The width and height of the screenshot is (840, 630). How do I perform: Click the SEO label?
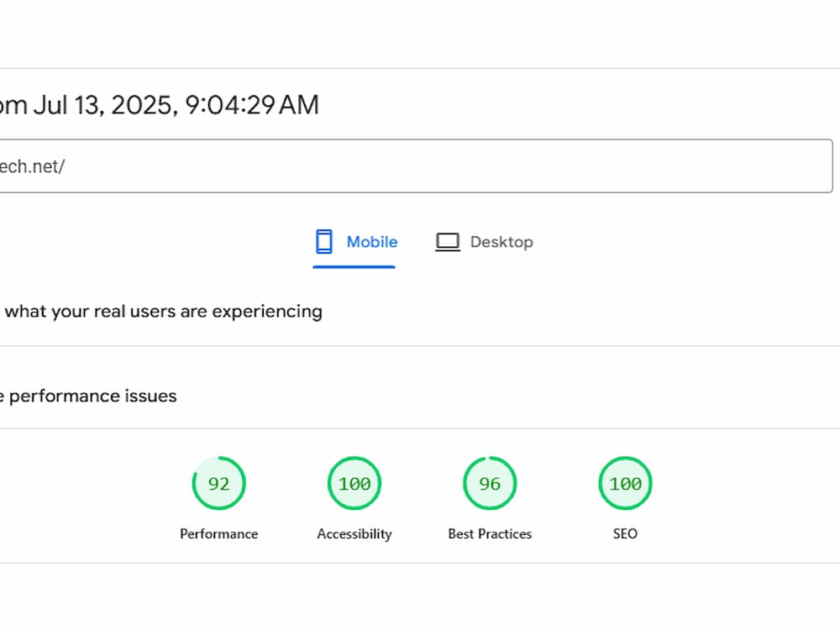pyautogui.click(x=625, y=533)
